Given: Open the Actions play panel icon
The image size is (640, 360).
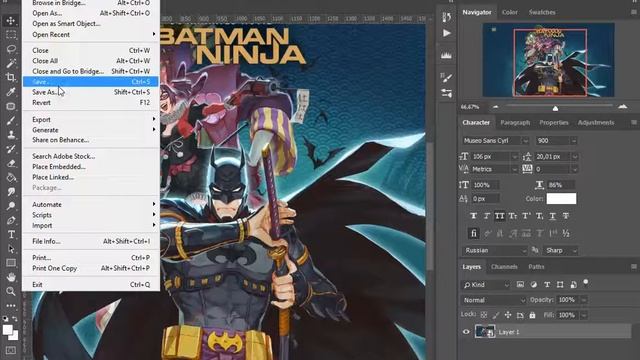Looking at the screenshot, I should [x=447, y=33].
